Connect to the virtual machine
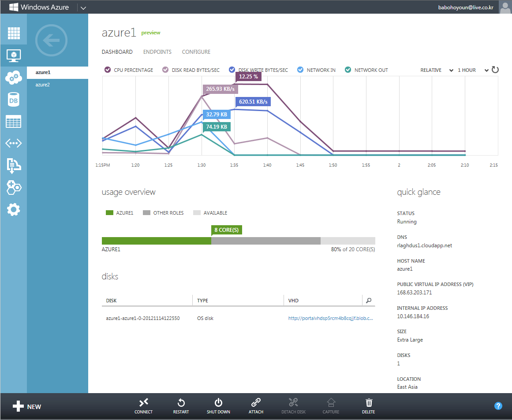The height and width of the screenshot is (420, 512). 143,406
